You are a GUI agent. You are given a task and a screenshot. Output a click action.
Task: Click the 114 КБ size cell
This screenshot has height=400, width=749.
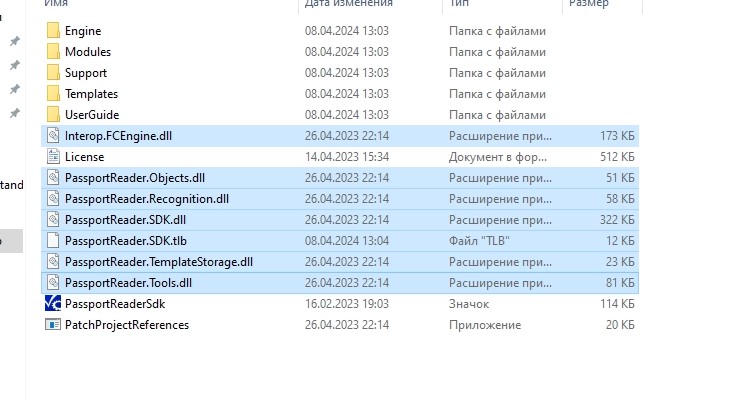pos(617,304)
